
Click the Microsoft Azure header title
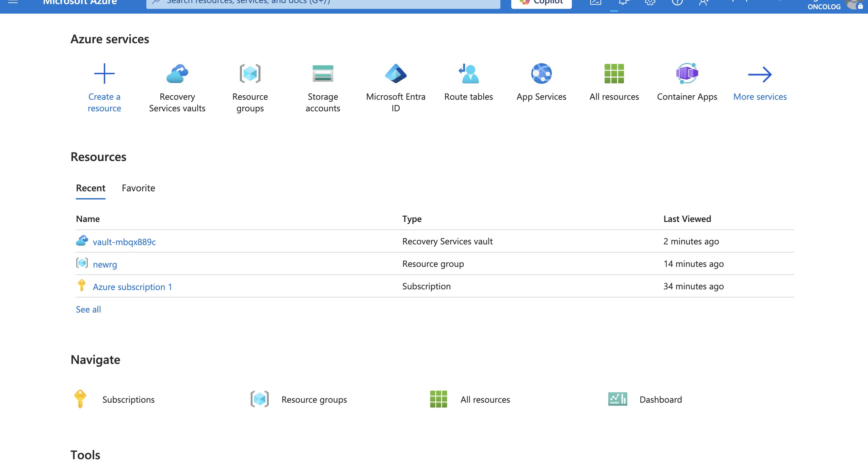pyautogui.click(x=80, y=2)
